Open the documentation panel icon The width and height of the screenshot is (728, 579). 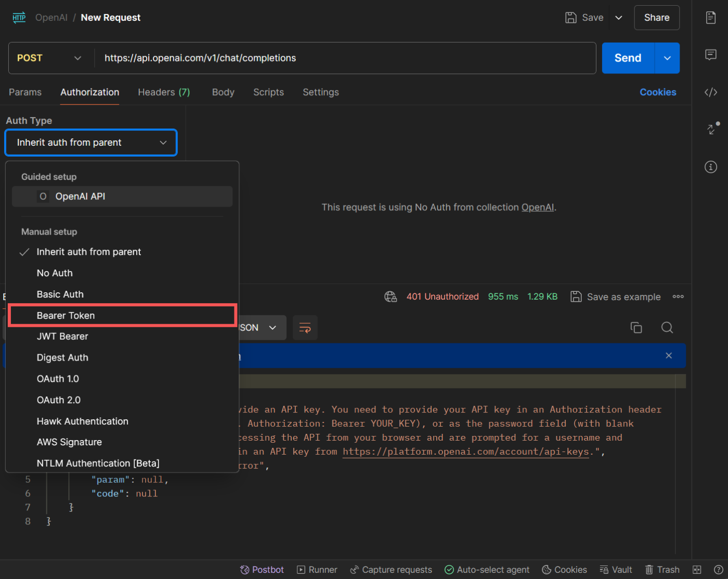click(x=711, y=18)
